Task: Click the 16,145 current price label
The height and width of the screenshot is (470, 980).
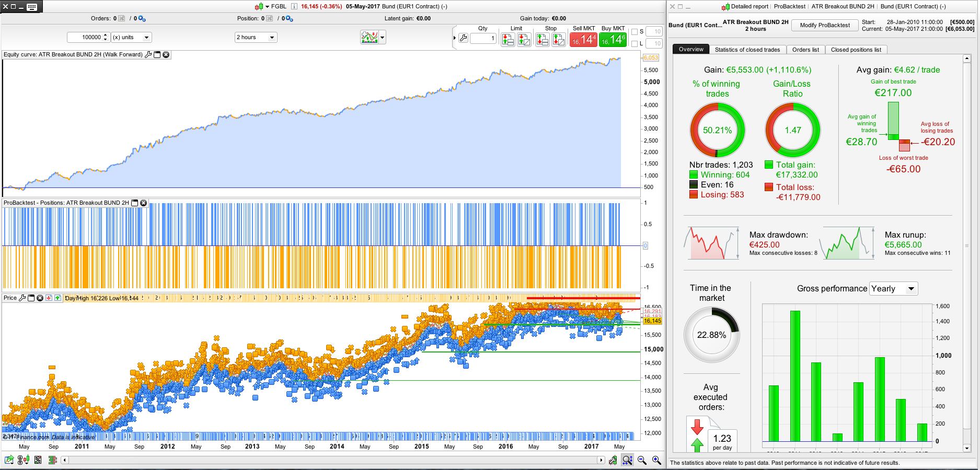Action: click(652, 321)
